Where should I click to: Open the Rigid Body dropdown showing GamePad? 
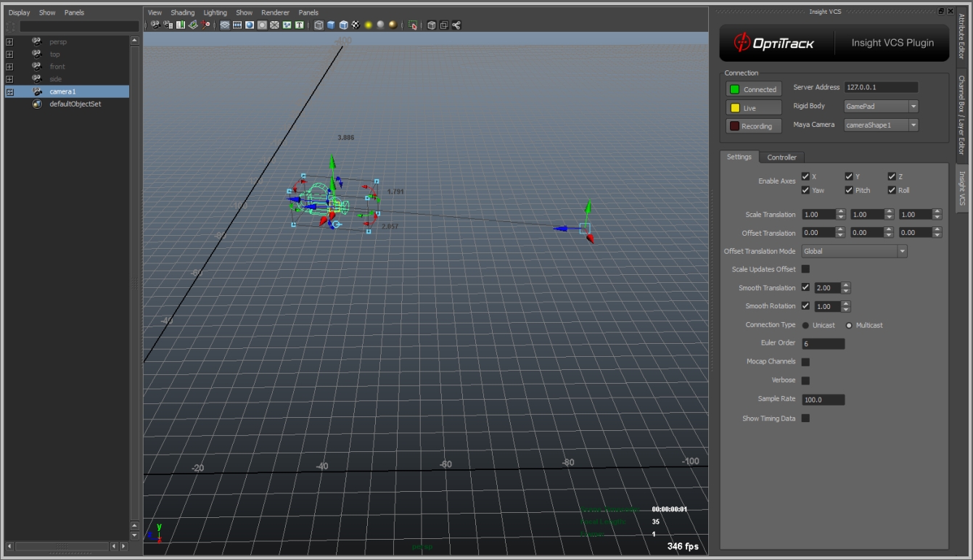click(x=881, y=107)
